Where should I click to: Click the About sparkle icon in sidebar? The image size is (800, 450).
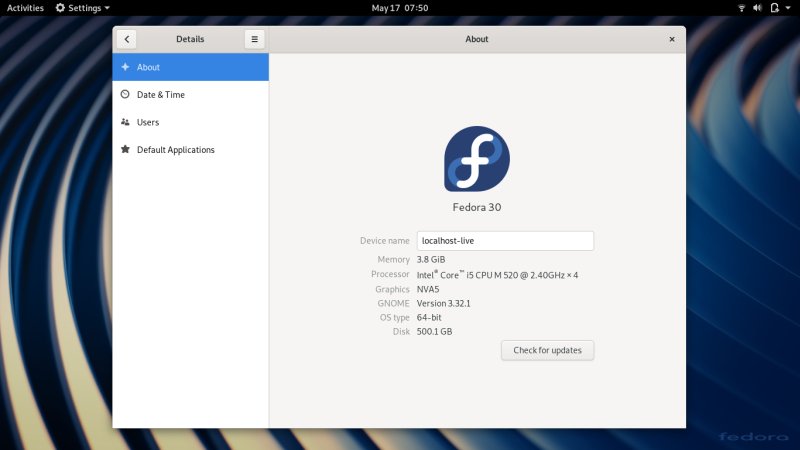[125, 67]
